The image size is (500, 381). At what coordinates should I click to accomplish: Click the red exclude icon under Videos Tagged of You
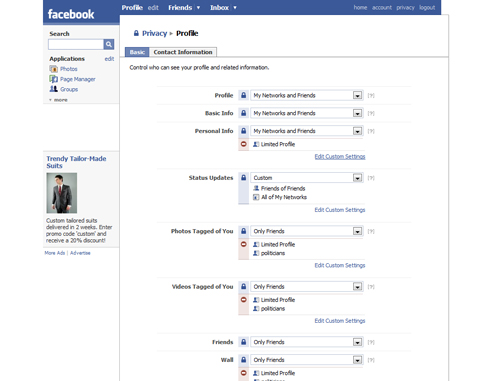(244, 299)
